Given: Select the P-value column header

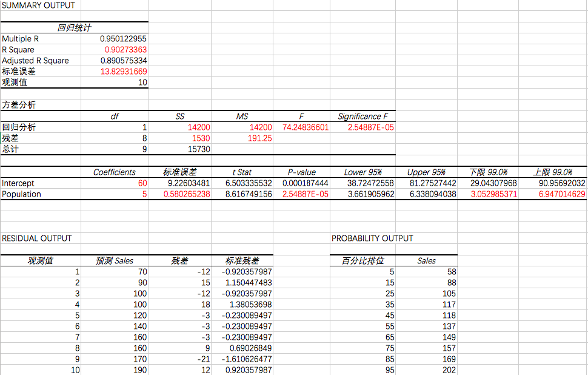Looking at the screenshot, I should point(301,172).
